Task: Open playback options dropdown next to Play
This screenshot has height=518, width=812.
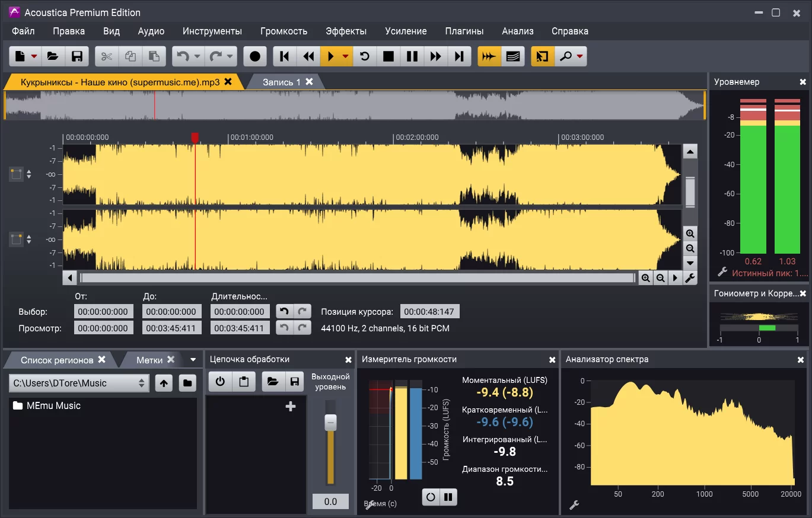Action: pyautogui.click(x=346, y=56)
